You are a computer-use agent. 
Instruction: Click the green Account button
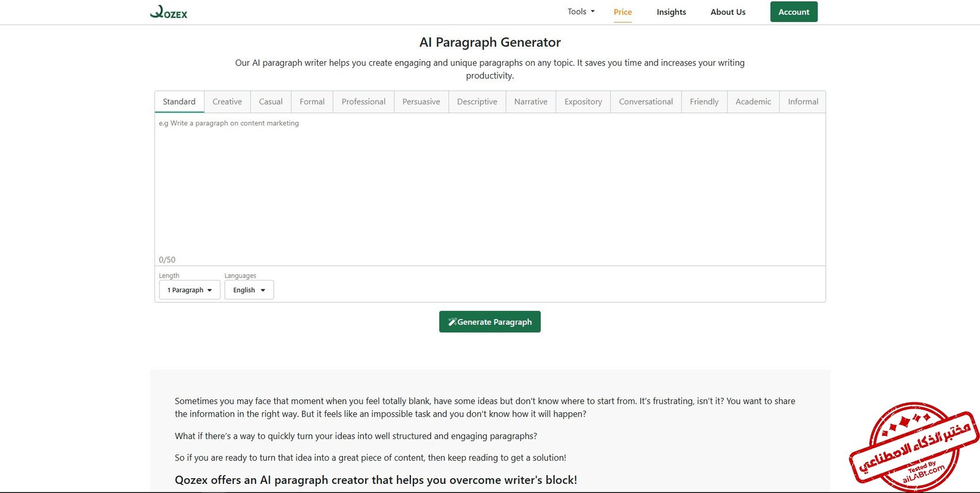(793, 12)
